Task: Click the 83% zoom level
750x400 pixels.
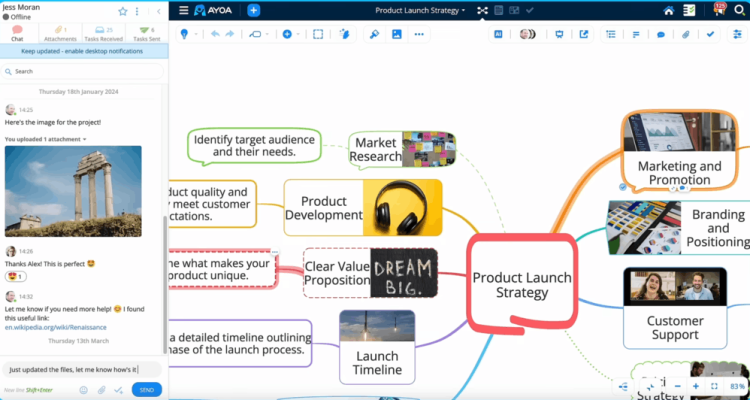Action: tap(737, 386)
